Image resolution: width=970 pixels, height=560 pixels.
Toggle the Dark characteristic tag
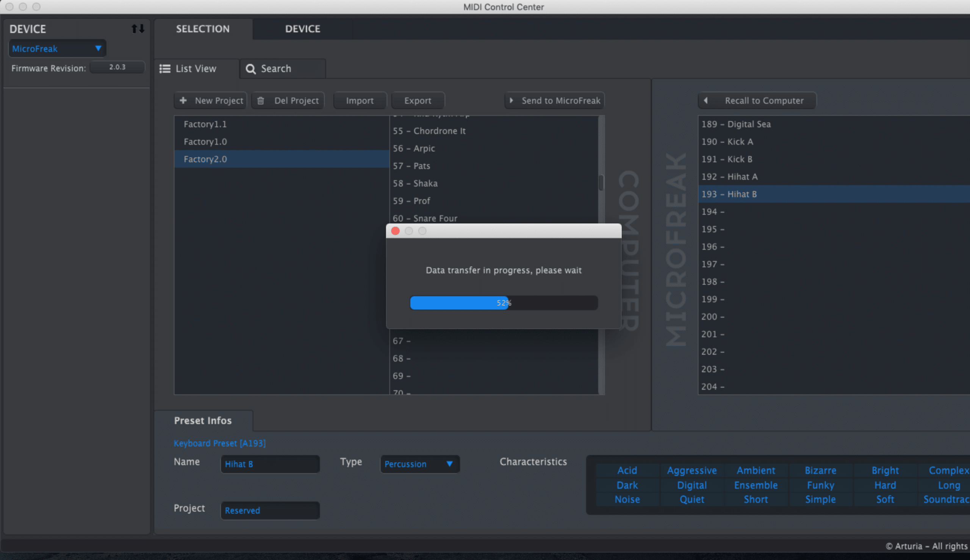point(627,485)
